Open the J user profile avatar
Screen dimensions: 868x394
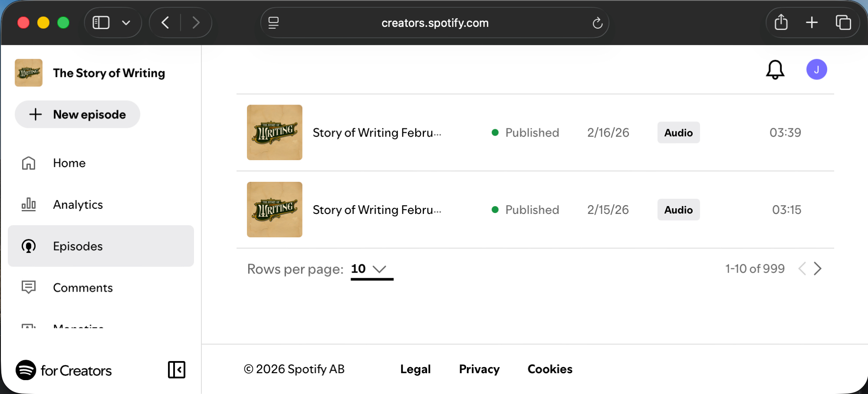(816, 69)
